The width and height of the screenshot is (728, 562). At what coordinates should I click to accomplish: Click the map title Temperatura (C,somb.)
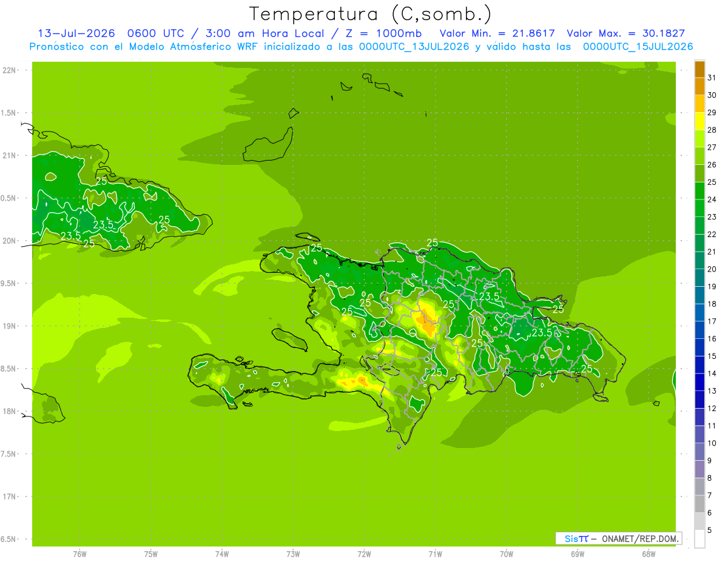(x=371, y=15)
